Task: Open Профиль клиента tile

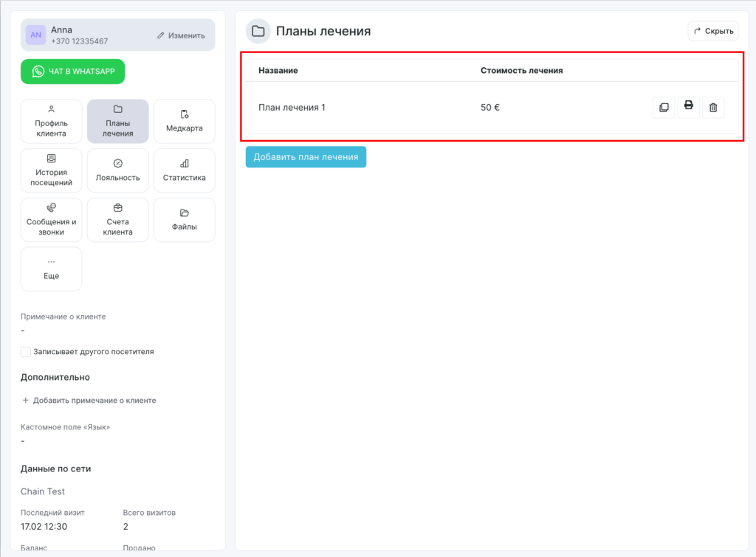Action: [x=51, y=121]
